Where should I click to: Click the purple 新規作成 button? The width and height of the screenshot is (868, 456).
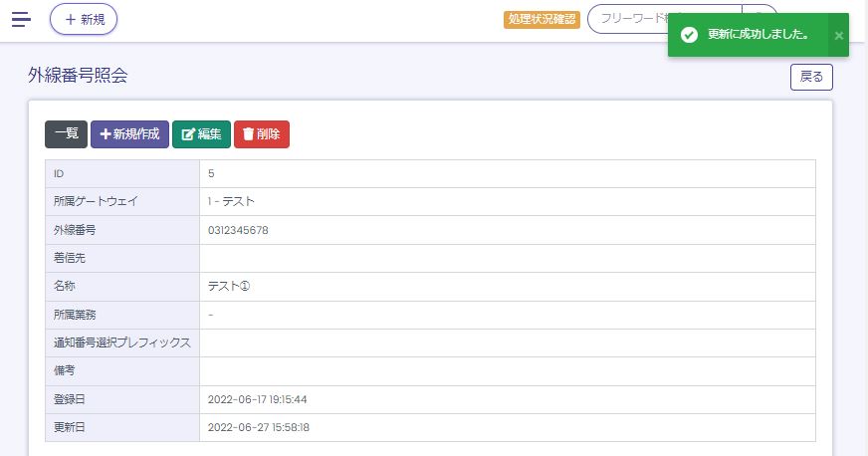pyautogui.click(x=129, y=134)
